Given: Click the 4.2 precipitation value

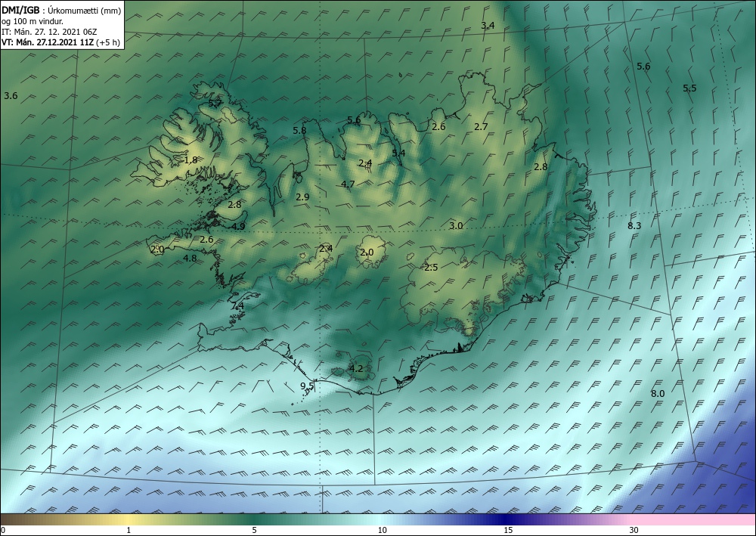Looking at the screenshot, I should pyautogui.click(x=356, y=369).
